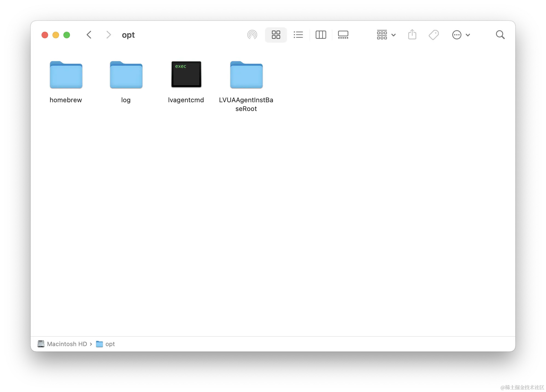The height and width of the screenshot is (392, 546).
Task: Switch to column view
Action: (x=321, y=35)
